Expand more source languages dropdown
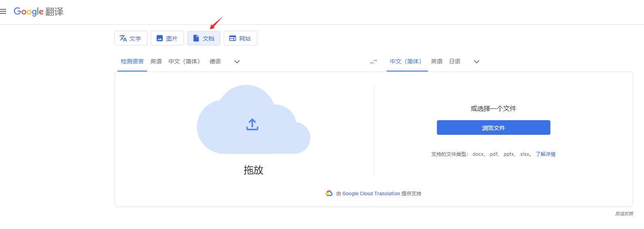 [x=237, y=62]
